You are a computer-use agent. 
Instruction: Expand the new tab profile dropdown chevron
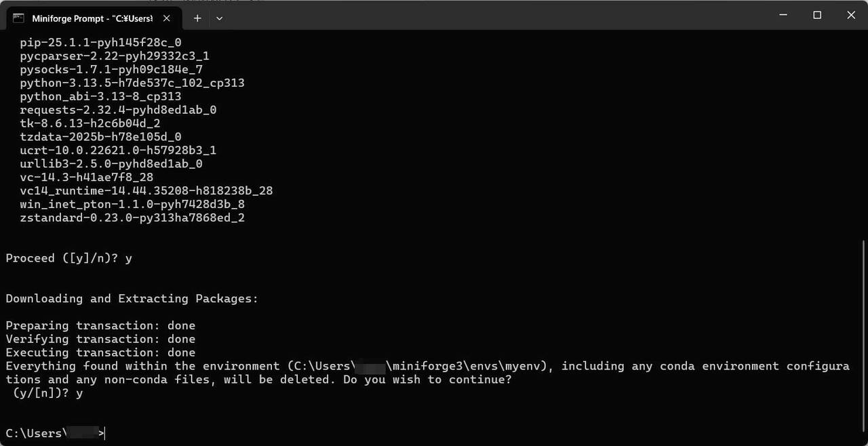pyautogui.click(x=219, y=18)
